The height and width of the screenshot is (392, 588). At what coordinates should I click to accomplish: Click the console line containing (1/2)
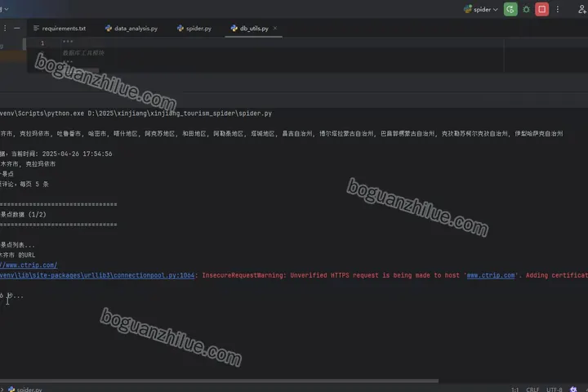click(x=23, y=215)
